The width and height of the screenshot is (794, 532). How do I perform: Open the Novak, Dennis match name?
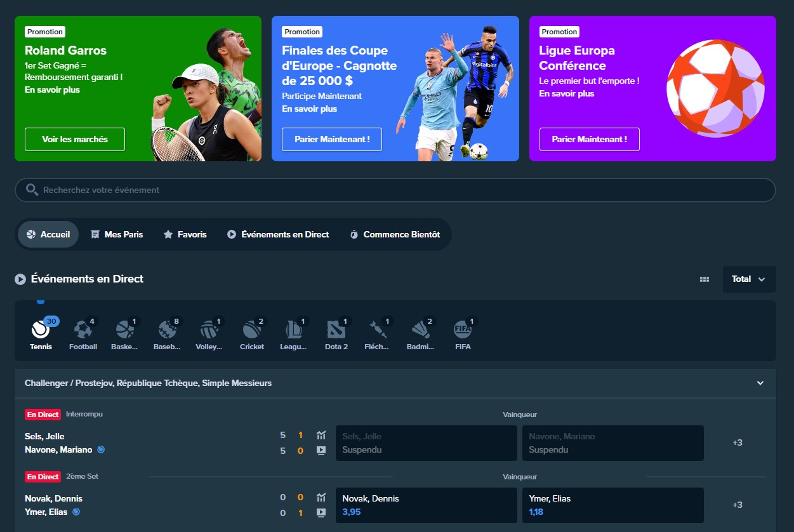click(x=53, y=498)
